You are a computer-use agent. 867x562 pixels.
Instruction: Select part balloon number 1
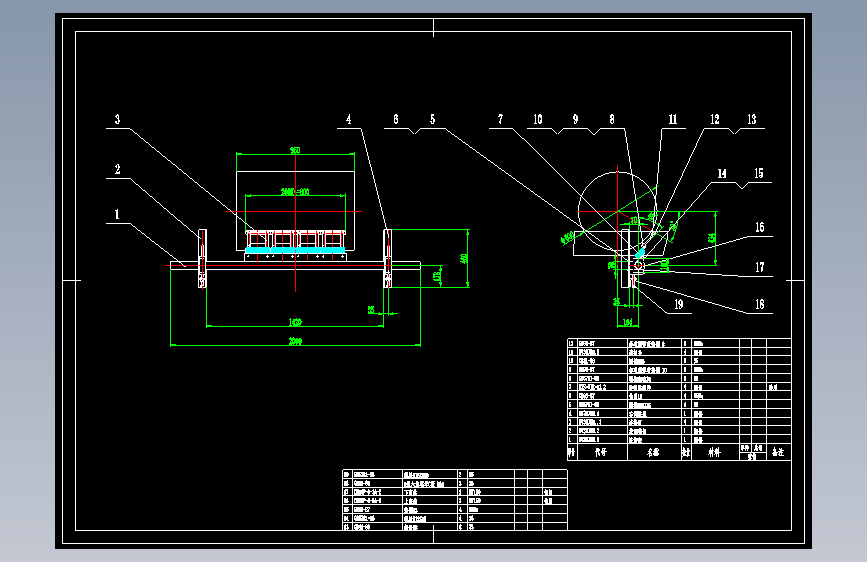[117, 215]
